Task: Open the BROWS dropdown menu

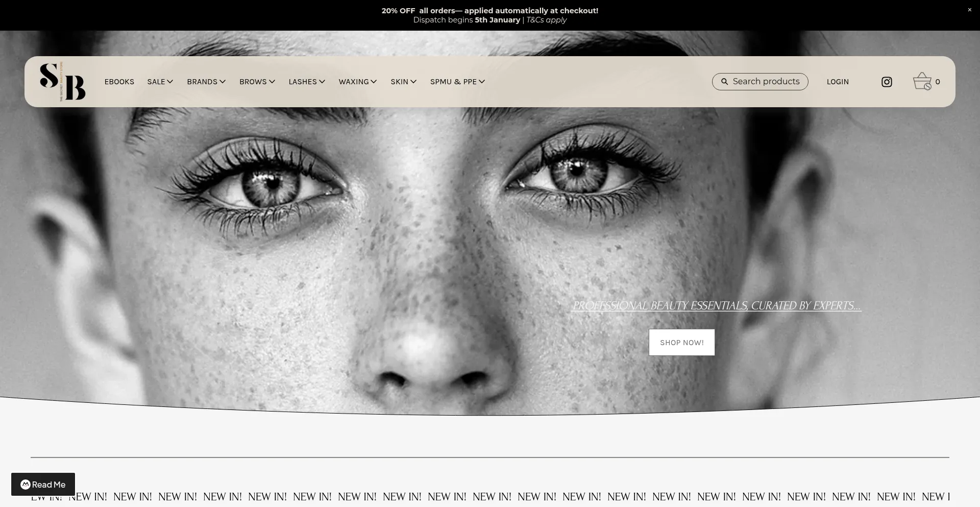Action: 257,82
